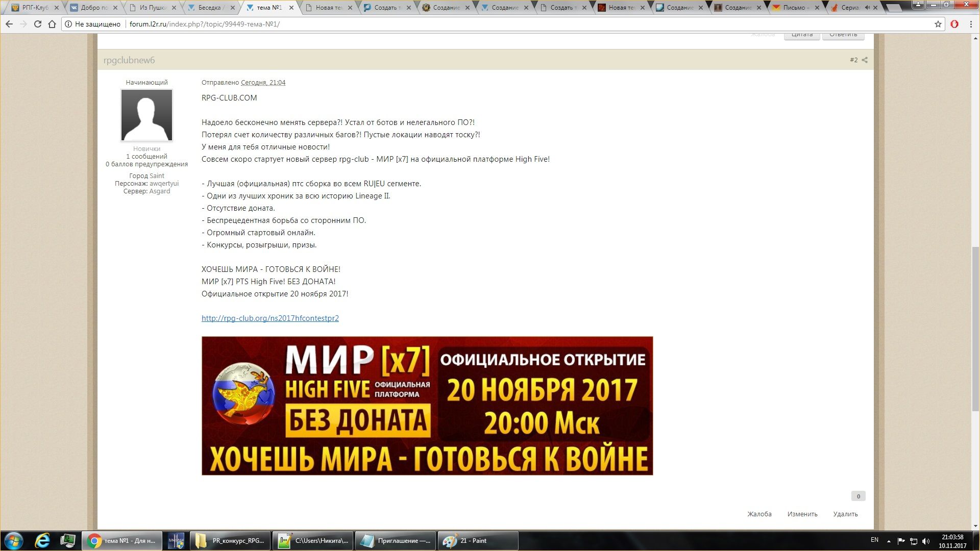This screenshot has height=551, width=980.
Task: Share post #2 via share icon
Action: tap(865, 60)
